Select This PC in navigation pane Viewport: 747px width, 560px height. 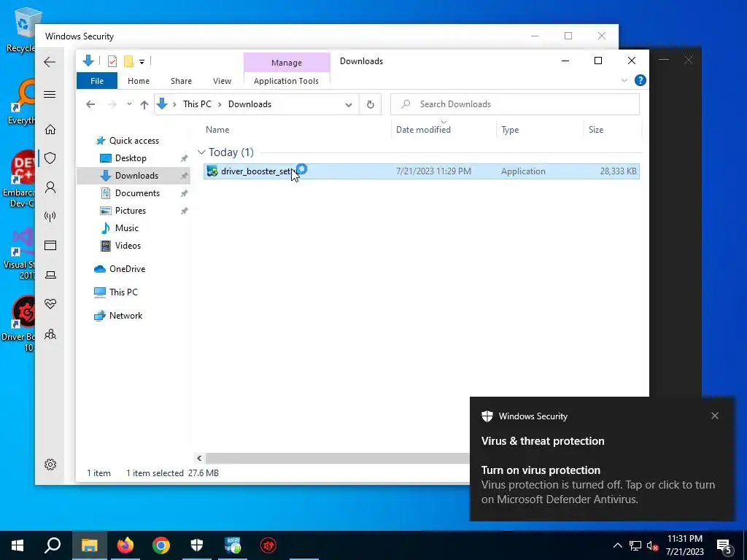(123, 292)
